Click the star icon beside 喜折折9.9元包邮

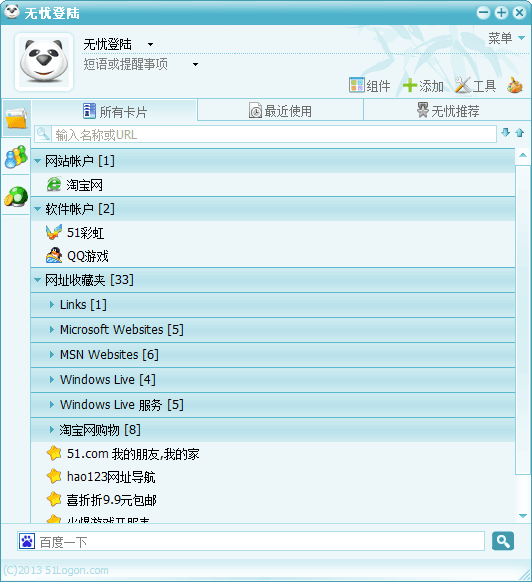click(x=54, y=500)
